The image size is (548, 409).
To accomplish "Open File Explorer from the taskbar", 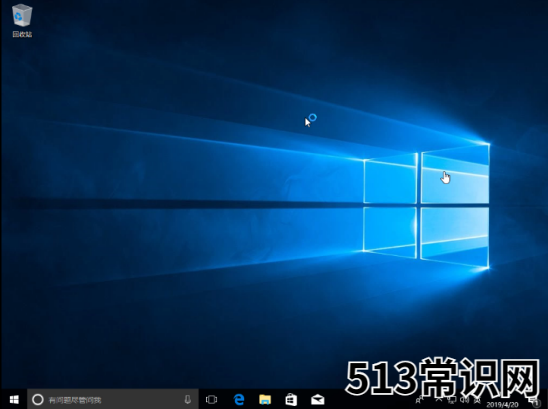I will pyautogui.click(x=265, y=399).
